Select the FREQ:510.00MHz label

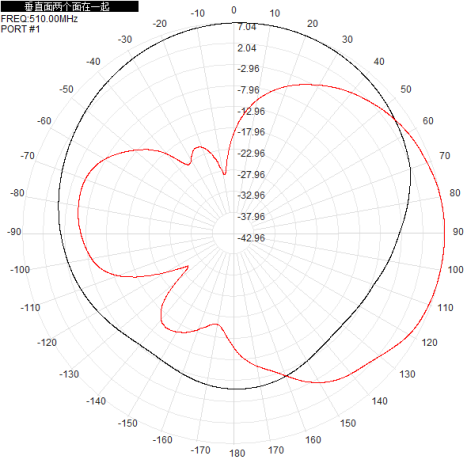[39, 19]
